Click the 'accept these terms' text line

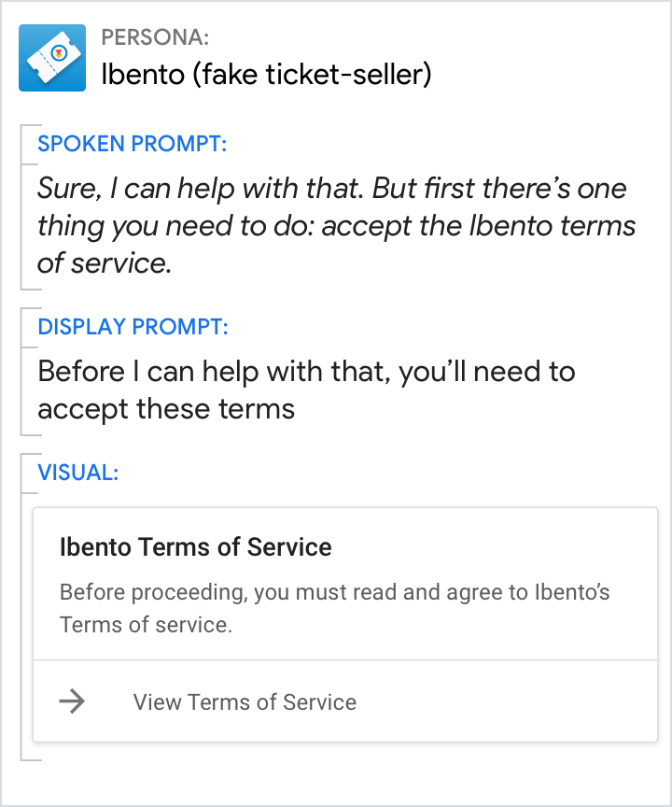coord(166,409)
